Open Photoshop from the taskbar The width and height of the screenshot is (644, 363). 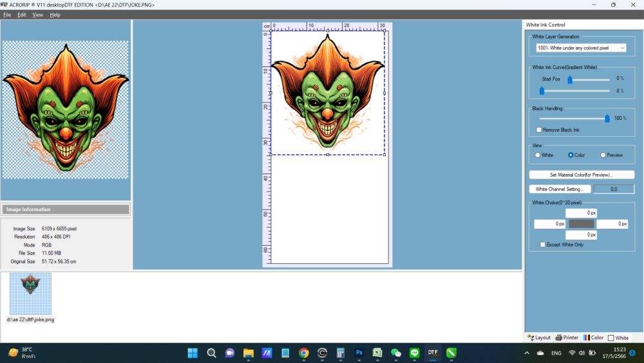[x=359, y=353]
